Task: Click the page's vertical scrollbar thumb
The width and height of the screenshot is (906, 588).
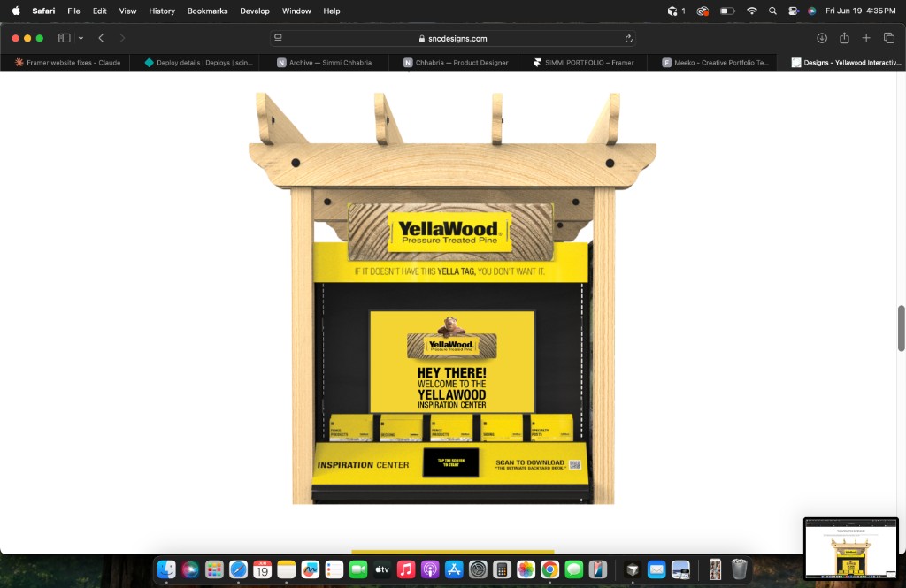Action: pyautogui.click(x=901, y=328)
